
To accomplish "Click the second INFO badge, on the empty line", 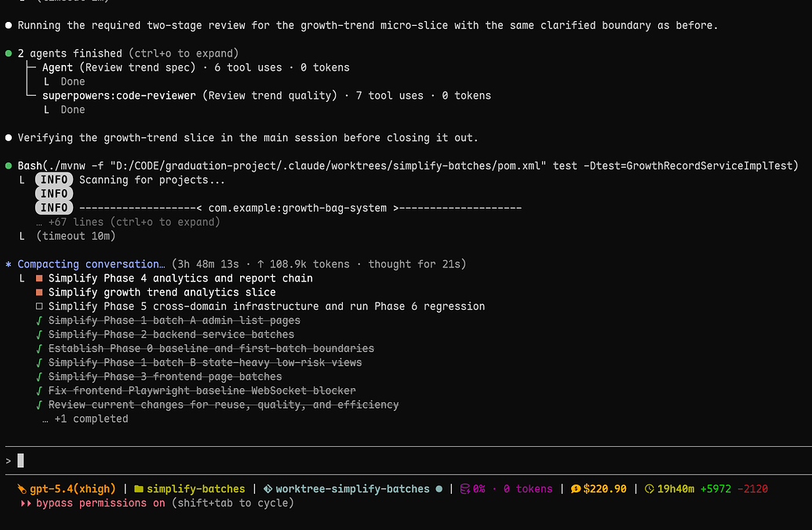I will click(x=54, y=194).
